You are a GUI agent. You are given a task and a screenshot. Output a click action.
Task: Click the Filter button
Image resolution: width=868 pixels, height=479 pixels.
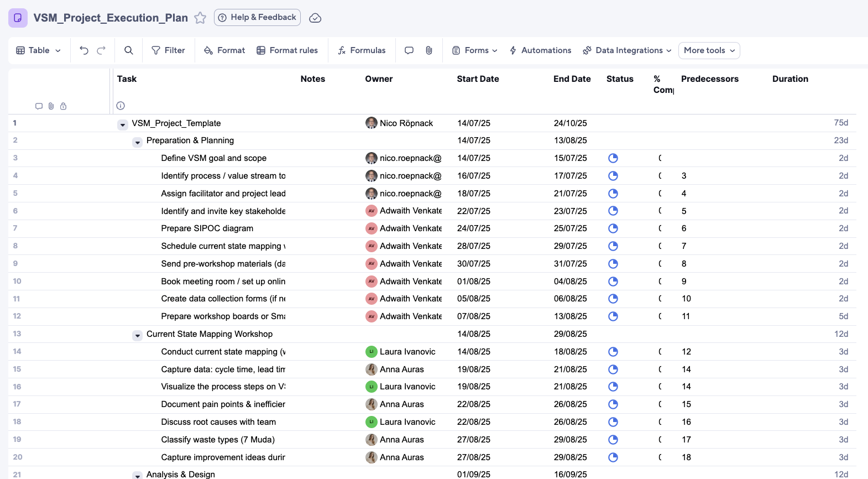[169, 50]
